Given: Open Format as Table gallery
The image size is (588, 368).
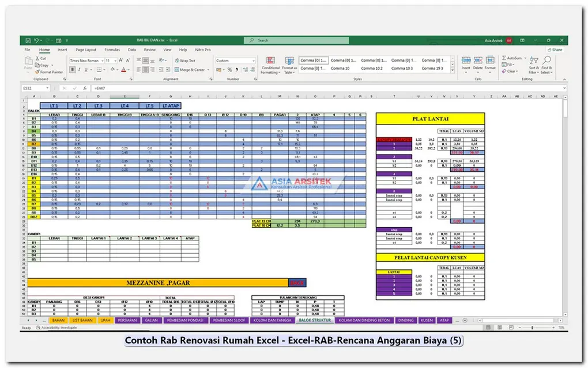Looking at the screenshot, I should 289,65.
